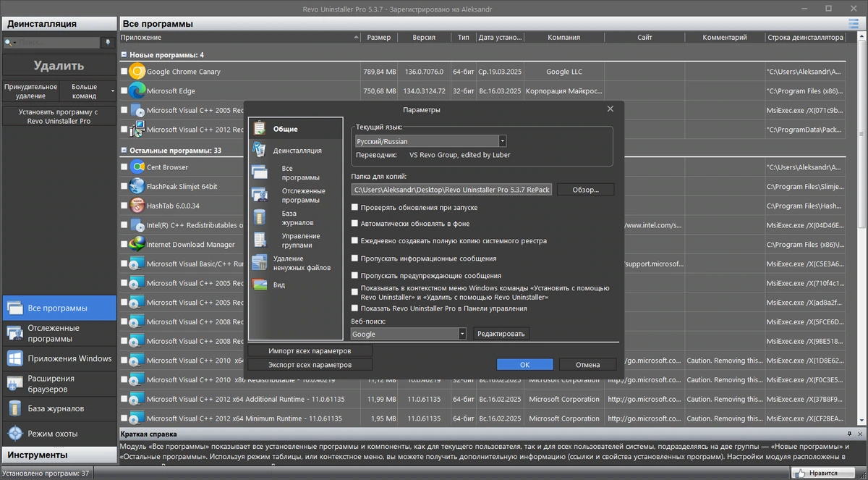
Task: Open the Деинсталляция section in the Параметры dialog
Action: 295,151
